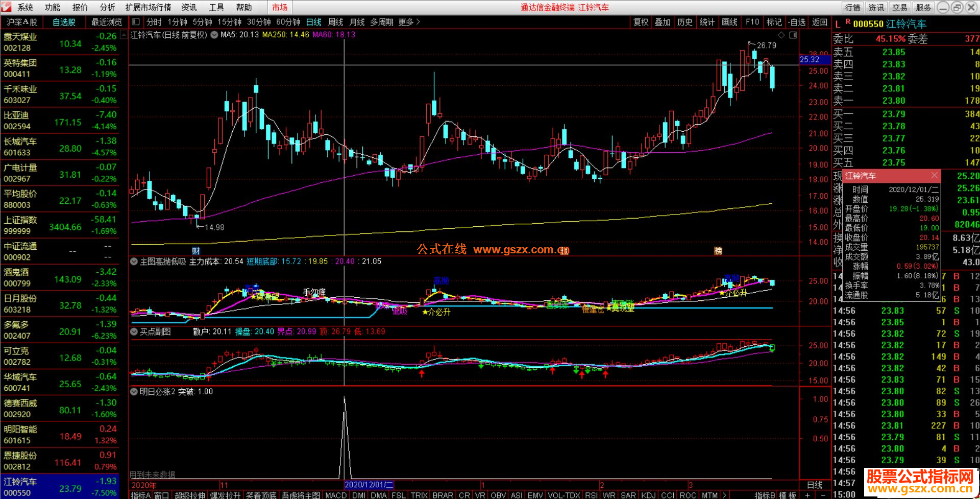
Task: Select the 模板 tab at bottom
Action: pos(788,495)
